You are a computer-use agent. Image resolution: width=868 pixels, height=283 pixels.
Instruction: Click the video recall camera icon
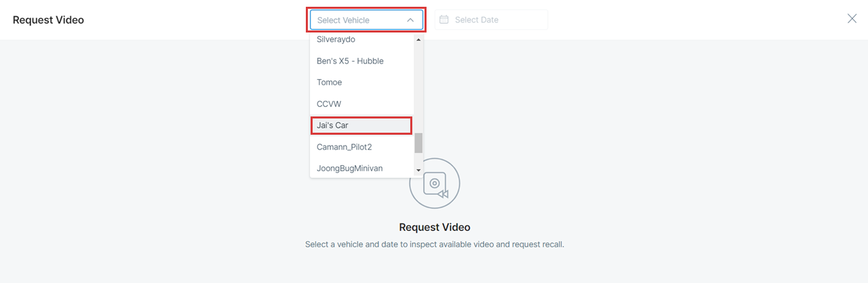(x=435, y=183)
